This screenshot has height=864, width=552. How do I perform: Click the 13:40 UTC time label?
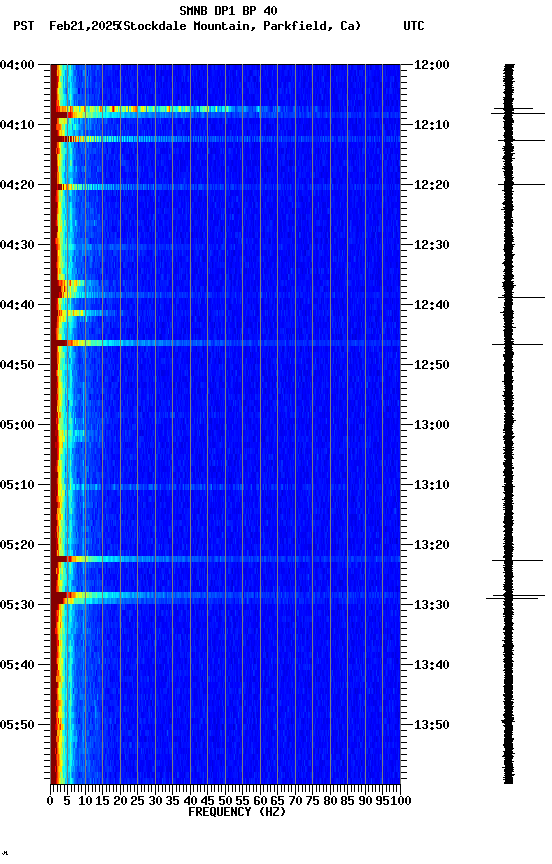pos(432,665)
